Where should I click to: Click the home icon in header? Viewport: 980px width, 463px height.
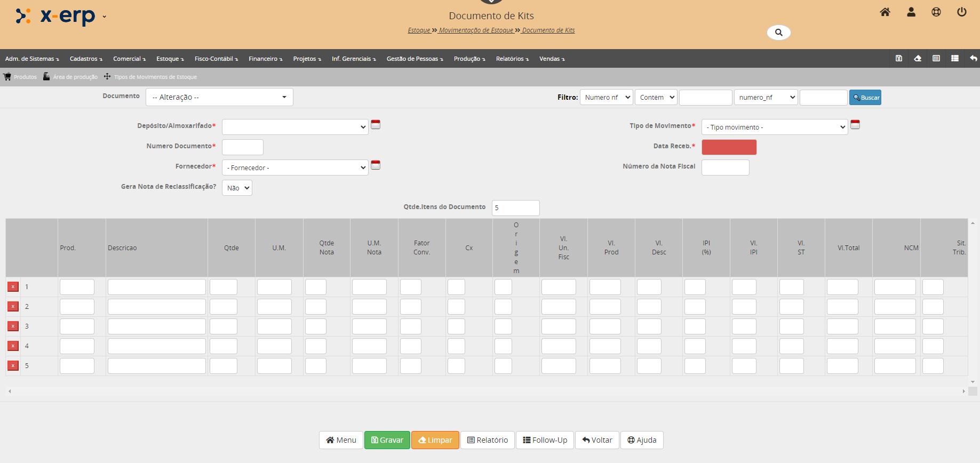tap(885, 12)
